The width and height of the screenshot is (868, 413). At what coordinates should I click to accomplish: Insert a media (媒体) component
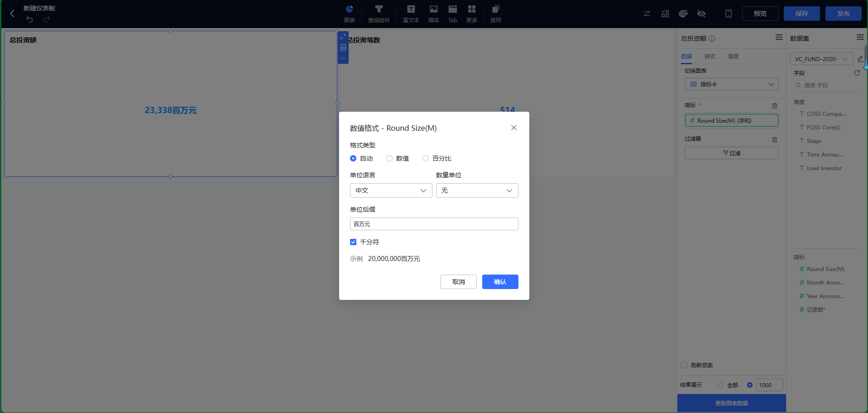coord(433,14)
